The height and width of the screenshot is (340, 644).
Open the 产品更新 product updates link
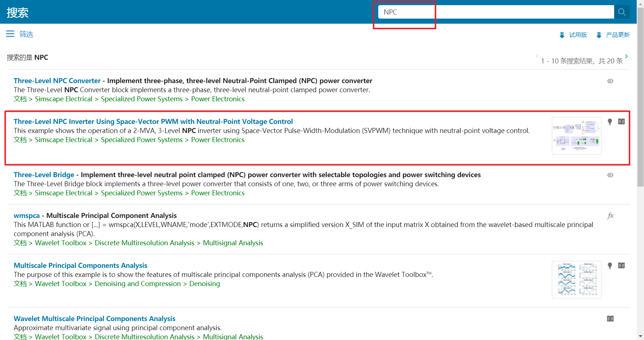pos(618,35)
